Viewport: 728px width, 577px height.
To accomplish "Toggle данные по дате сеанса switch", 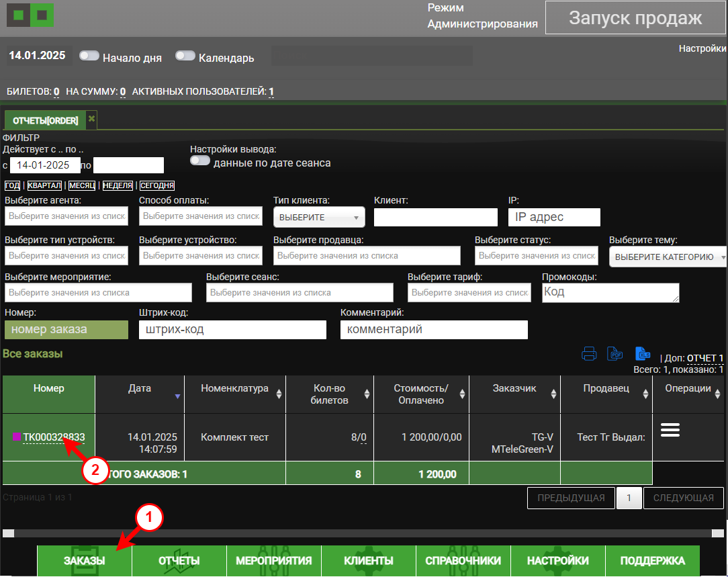I will (x=200, y=161).
